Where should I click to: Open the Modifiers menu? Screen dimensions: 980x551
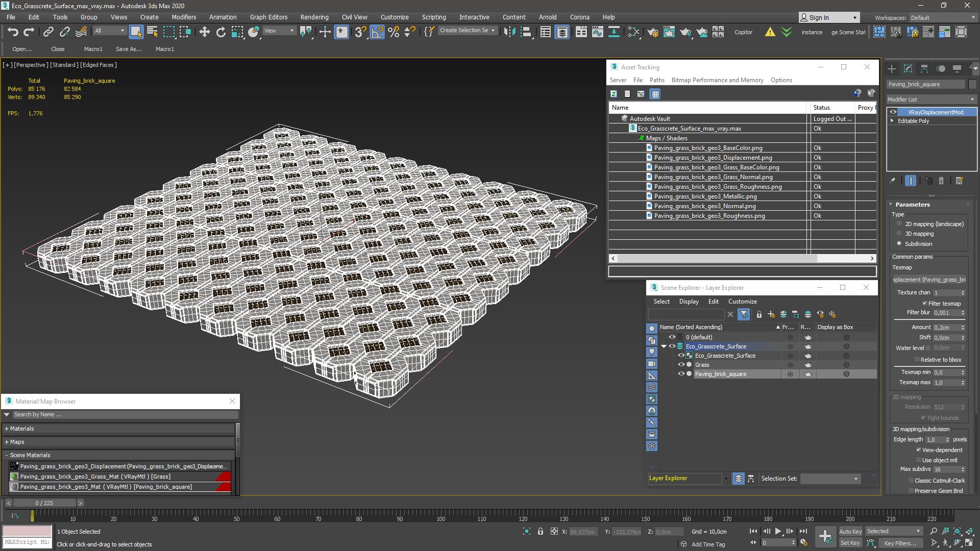(184, 17)
